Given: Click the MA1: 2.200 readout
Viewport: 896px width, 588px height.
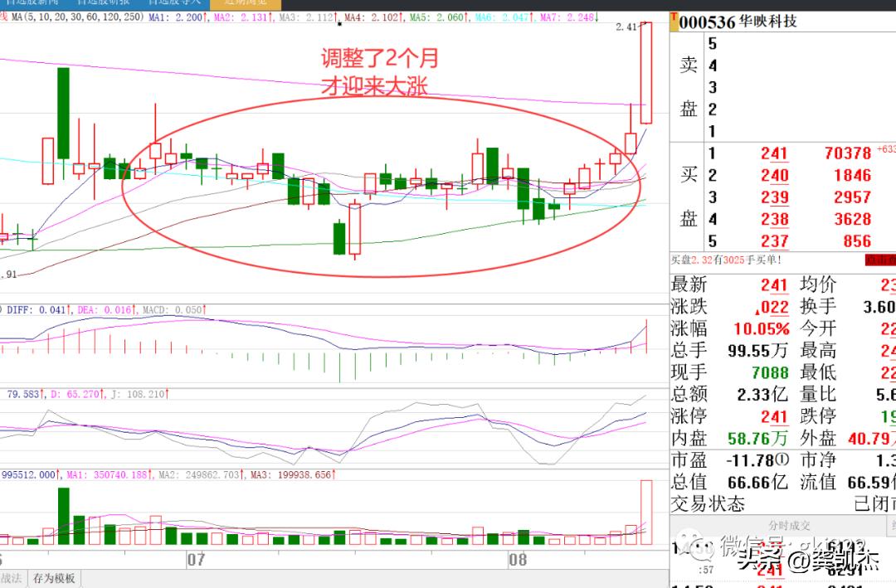Looking at the screenshot, I should 178,17.
